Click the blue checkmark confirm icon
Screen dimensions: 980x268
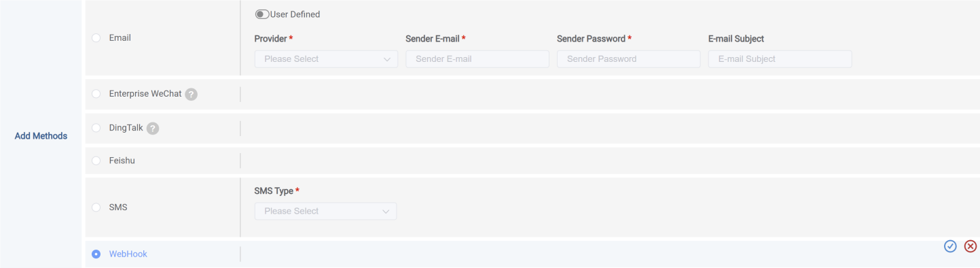coord(950,246)
